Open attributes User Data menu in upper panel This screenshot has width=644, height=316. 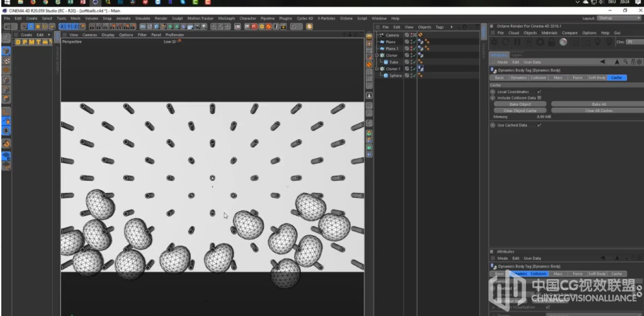(532, 62)
